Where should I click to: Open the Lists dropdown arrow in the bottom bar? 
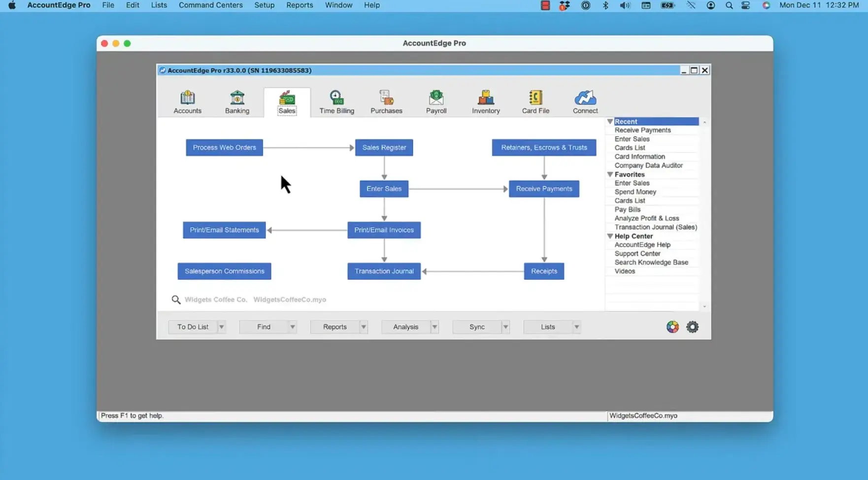(x=576, y=327)
